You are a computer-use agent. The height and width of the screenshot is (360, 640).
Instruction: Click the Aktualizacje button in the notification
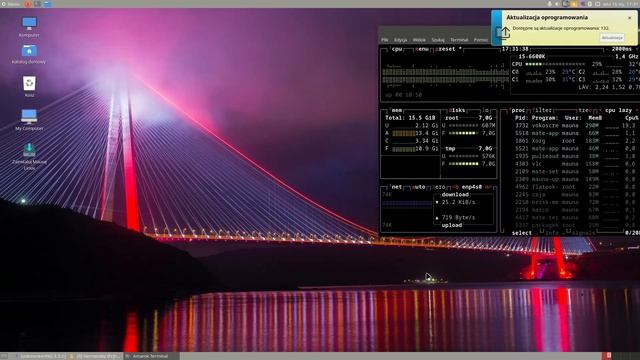612,37
